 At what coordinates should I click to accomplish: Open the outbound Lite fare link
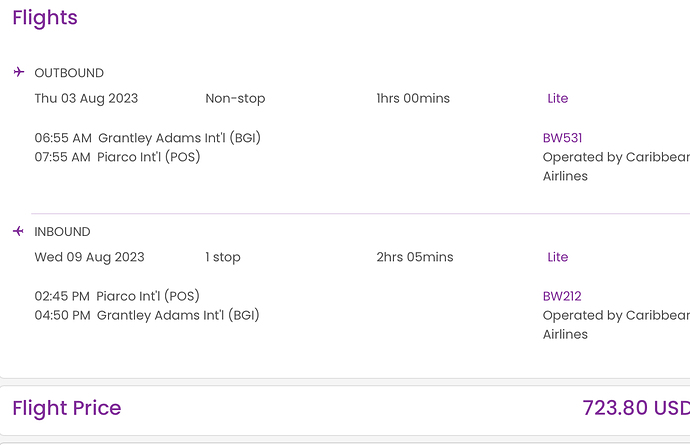coord(558,98)
